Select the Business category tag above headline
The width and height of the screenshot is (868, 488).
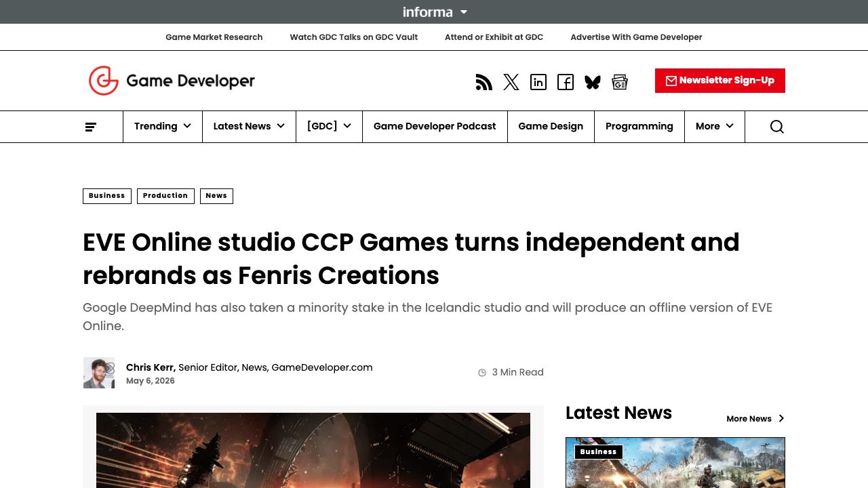[107, 196]
